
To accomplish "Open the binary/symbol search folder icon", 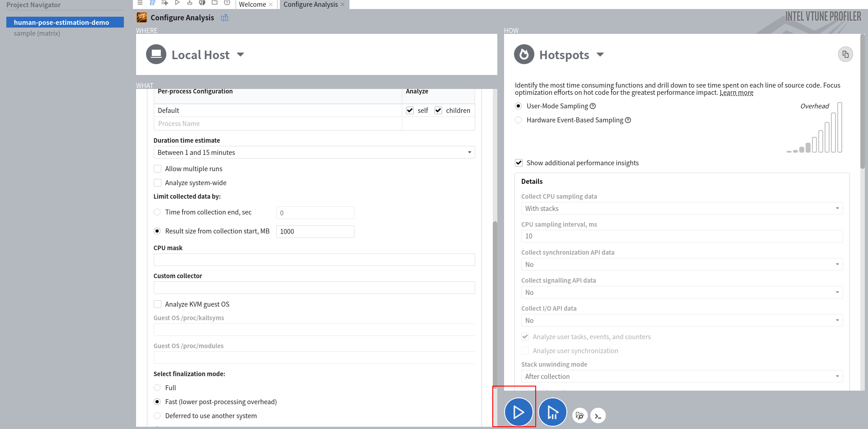I will coord(580,415).
